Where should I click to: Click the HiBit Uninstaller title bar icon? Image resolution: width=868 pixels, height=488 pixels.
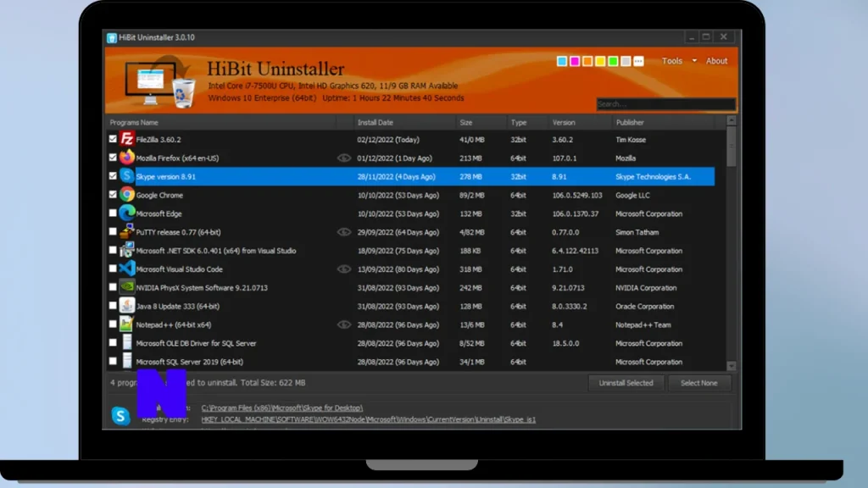112,37
